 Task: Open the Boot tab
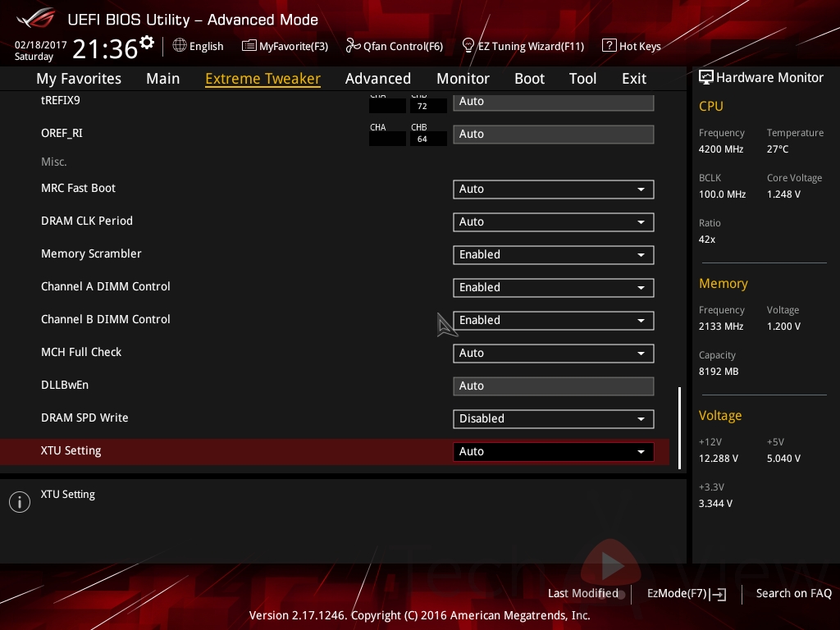tap(529, 79)
